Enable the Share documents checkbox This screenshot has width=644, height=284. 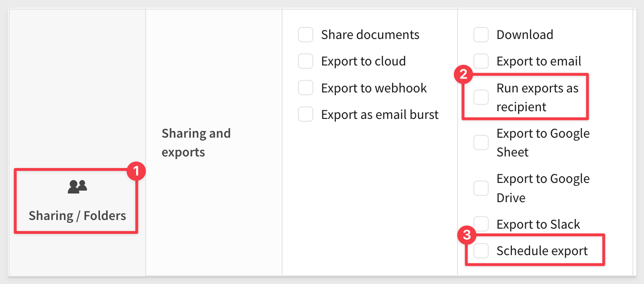point(306,35)
